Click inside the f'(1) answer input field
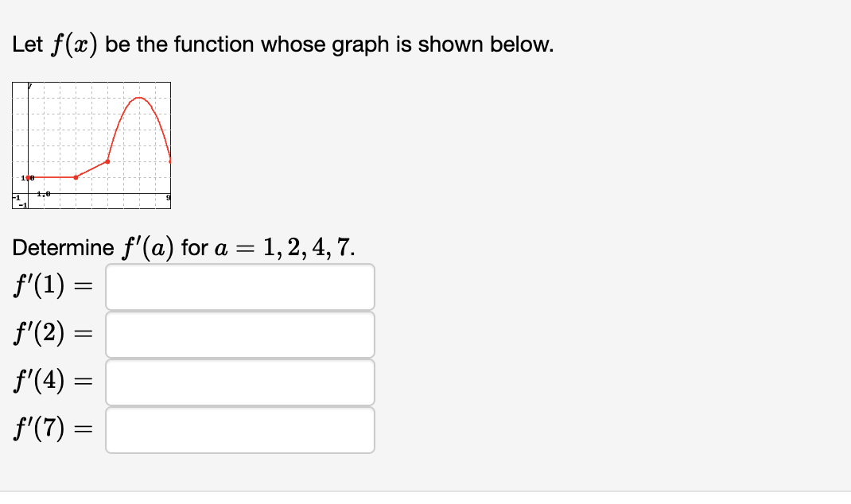This screenshot has width=851, height=504. pyautogui.click(x=239, y=287)
